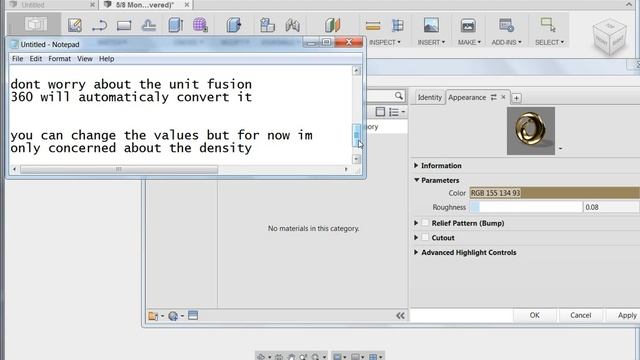Close the Appearance tab
640x360 pixels.
pyautogui.click(x=503, y=97)
